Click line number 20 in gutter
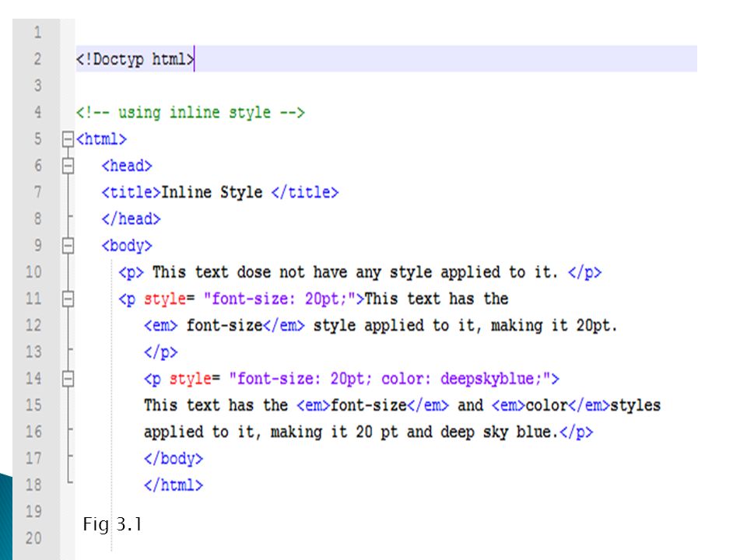The image size is (747, 560). coord(33,538)
